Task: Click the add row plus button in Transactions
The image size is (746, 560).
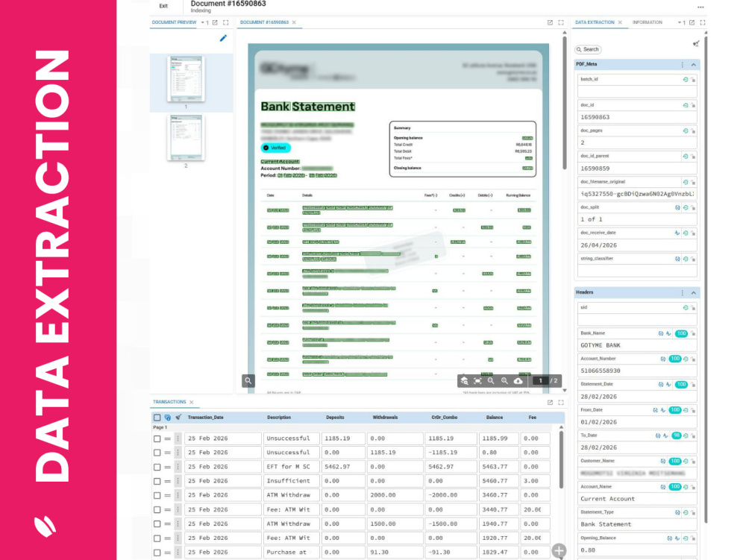Action: tap(559, 551)
